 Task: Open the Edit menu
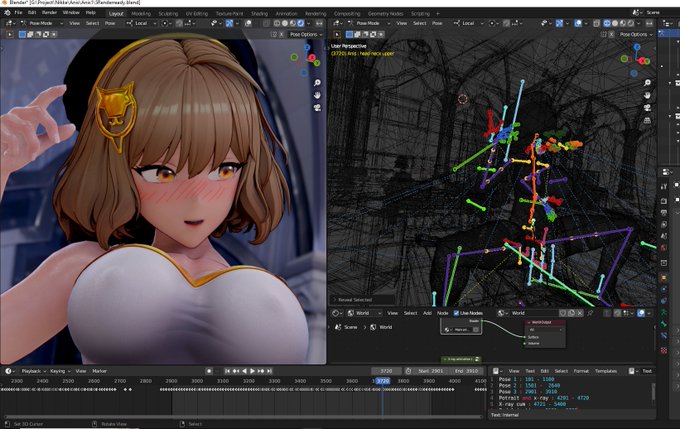[x=32, y=13]
